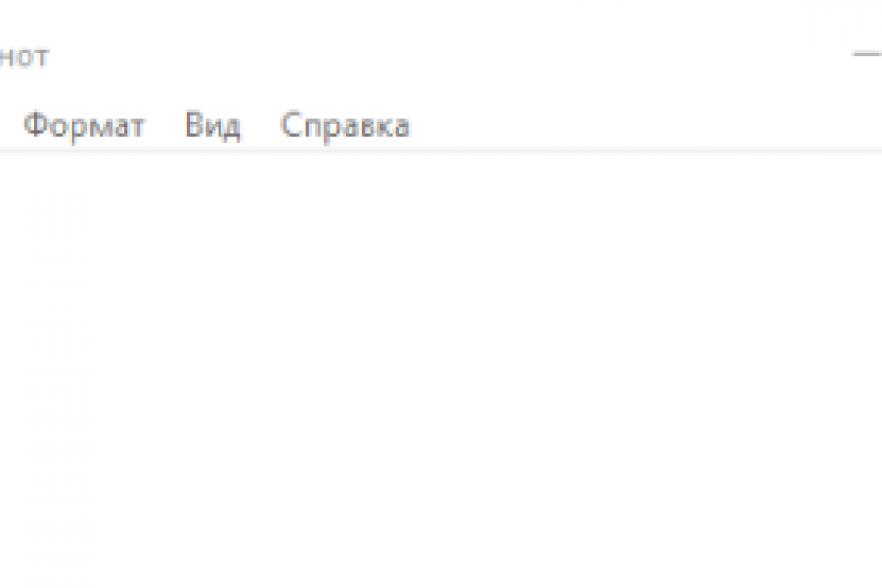
Task: Open the Формат menu
Action: [x=84, y=124]
